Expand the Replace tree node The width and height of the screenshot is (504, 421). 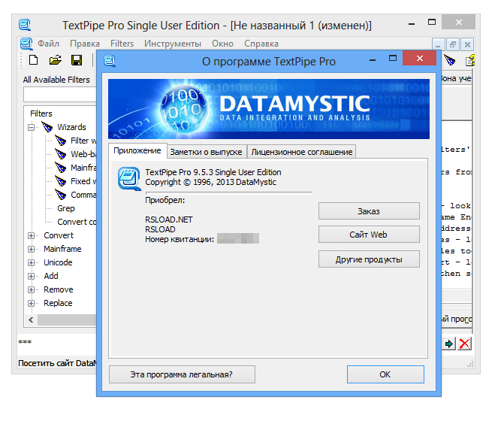32,303
